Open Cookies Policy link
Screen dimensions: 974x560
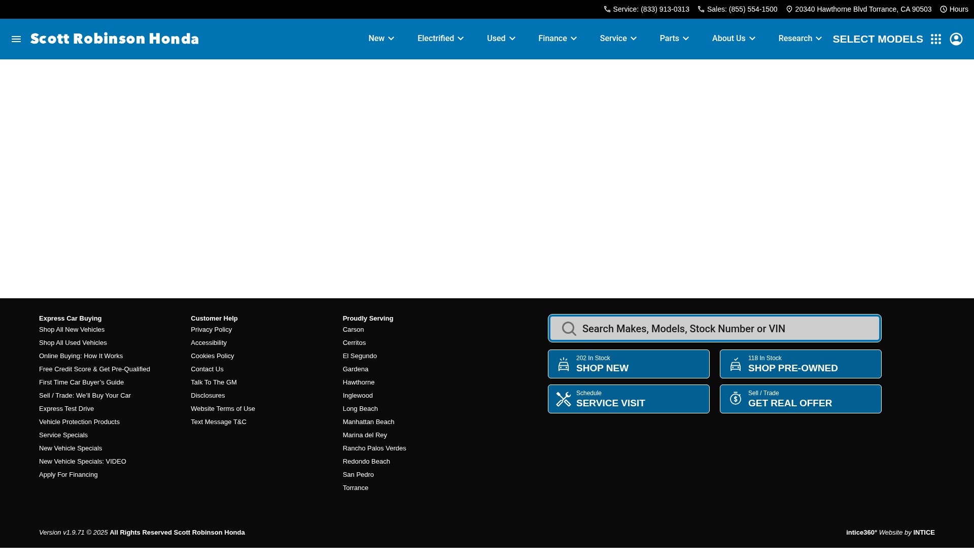point(212,356)
